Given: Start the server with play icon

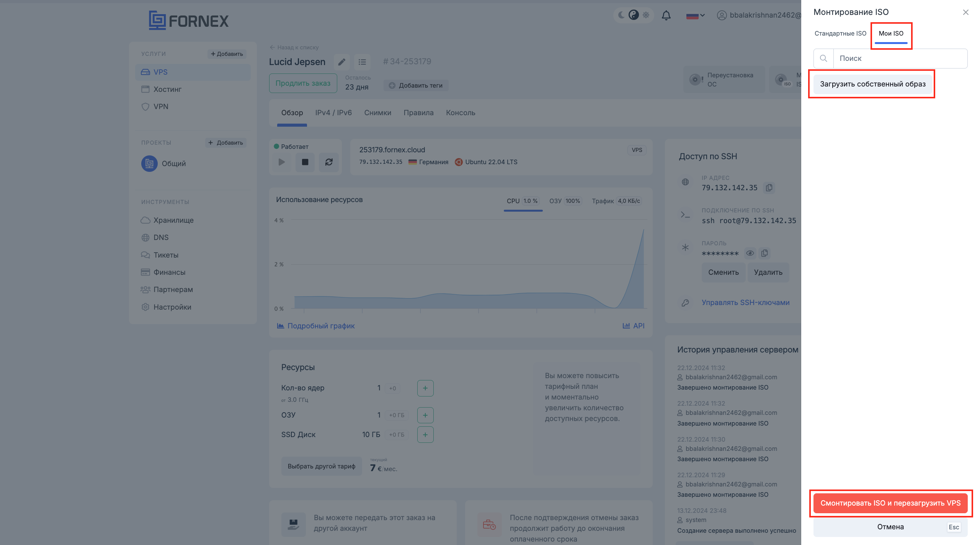Looking at the screenshot, I should pos(282,162).
